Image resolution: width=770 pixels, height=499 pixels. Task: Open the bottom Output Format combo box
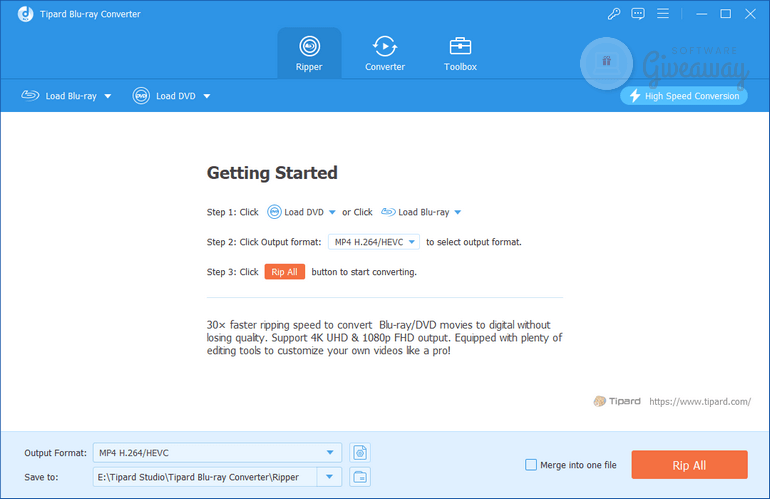(217, 453)
